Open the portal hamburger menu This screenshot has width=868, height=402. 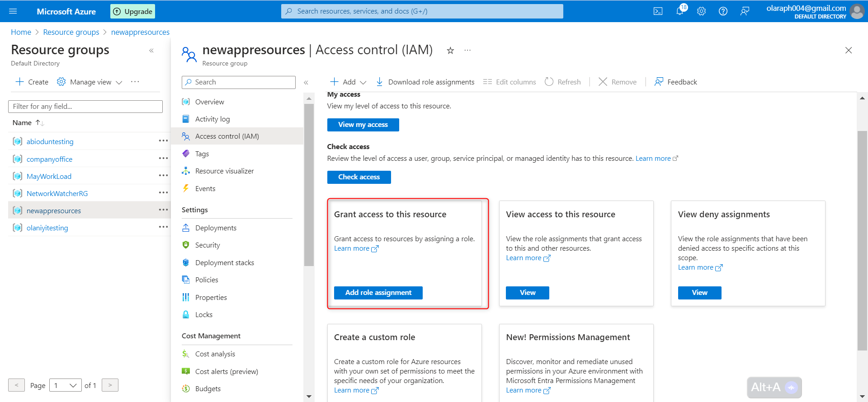[x=13, y=11]
